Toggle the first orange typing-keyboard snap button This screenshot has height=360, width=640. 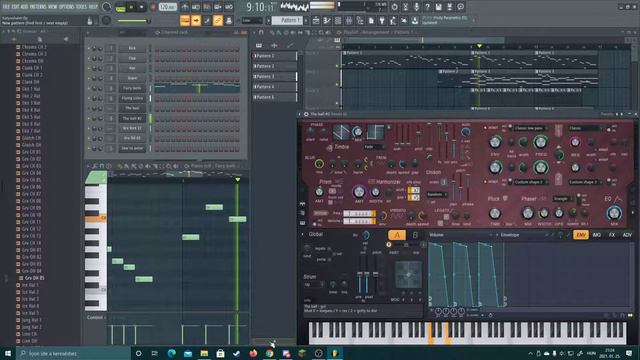pyautogui.click(x=185, y=20)
